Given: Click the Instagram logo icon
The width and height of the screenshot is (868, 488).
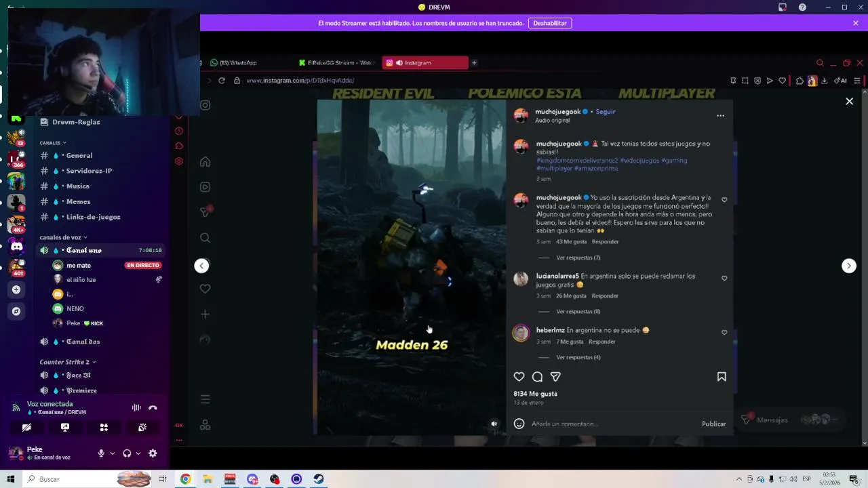Looking at the screenshot, I should tap(205, 105).
